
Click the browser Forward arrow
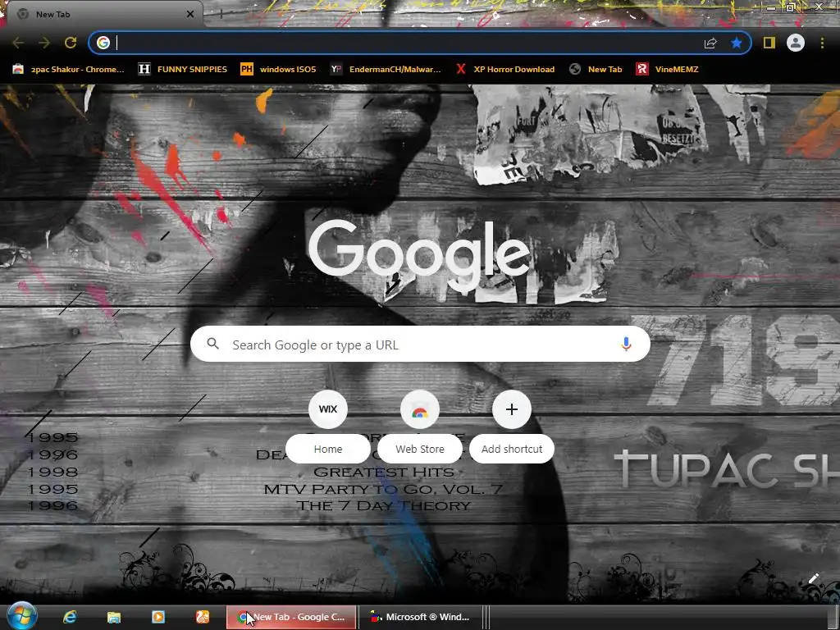[x=44, y=43]
